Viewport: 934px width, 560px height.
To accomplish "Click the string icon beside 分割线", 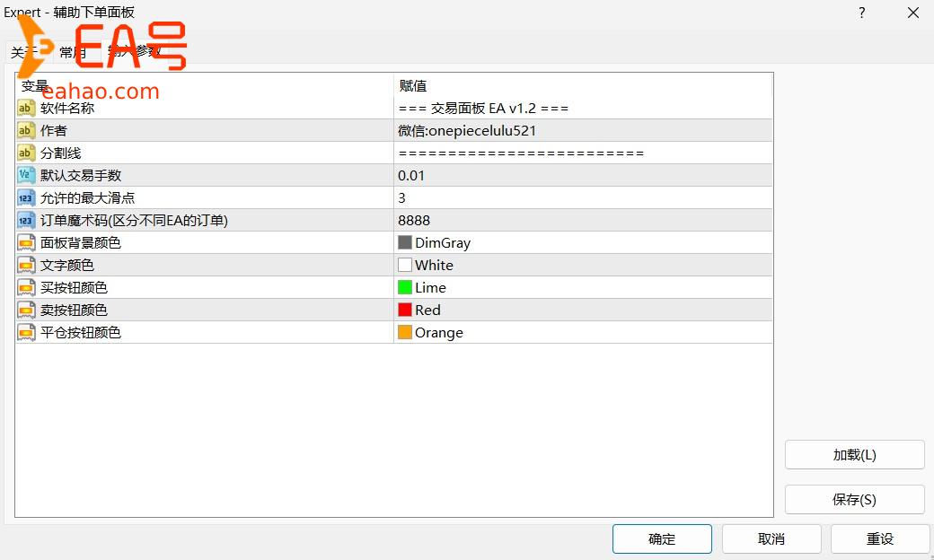I will coord(26,153).
